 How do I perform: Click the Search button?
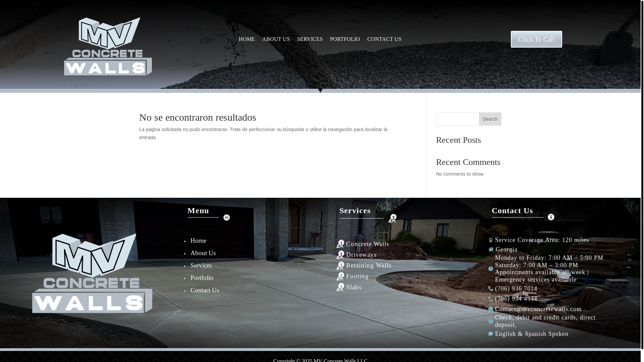[490, 119]
